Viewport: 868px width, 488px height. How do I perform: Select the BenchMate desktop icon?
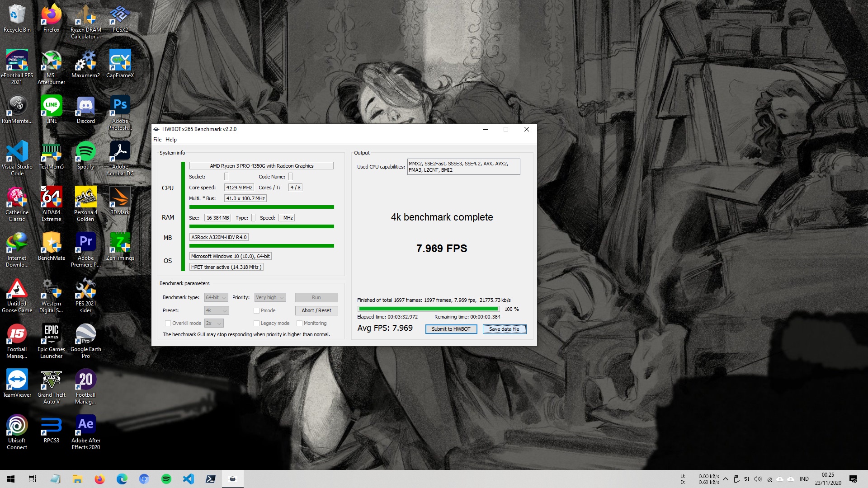(x=51, y=247)
